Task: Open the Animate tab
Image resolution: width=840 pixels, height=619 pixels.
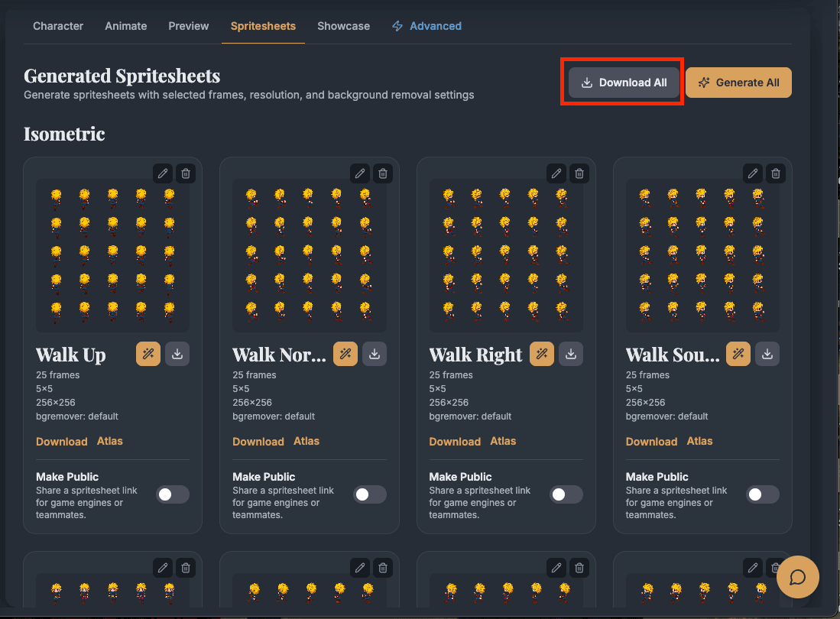Action: 126,26
